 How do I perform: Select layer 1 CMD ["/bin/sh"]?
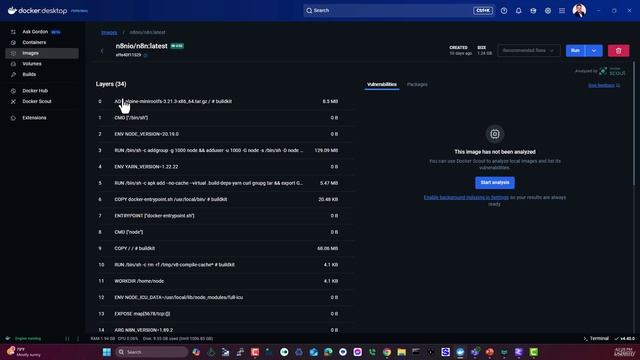224,118
